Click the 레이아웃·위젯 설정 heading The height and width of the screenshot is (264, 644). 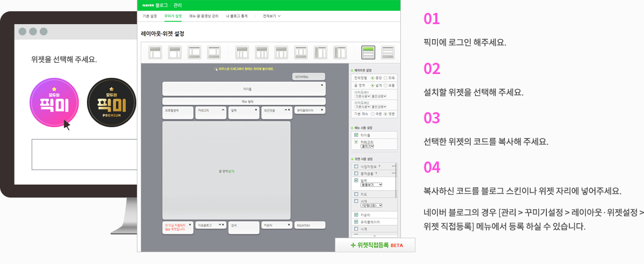[x=163, y=33]
